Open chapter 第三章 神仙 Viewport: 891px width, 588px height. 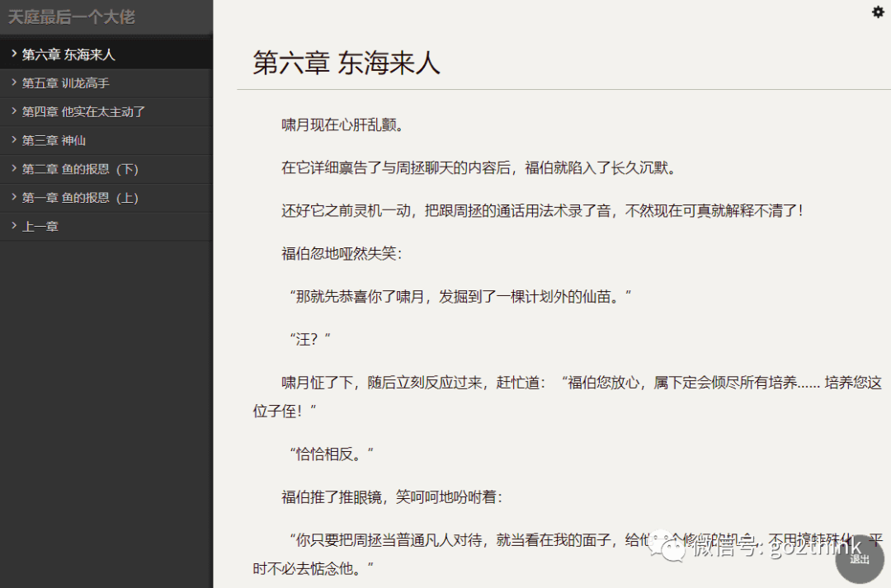click(x=55, y=140)
